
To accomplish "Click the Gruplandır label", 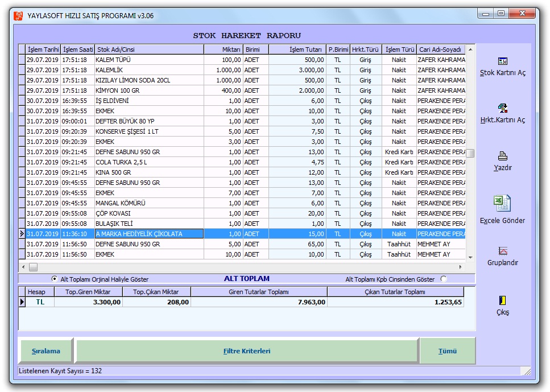I will (503, 262).
